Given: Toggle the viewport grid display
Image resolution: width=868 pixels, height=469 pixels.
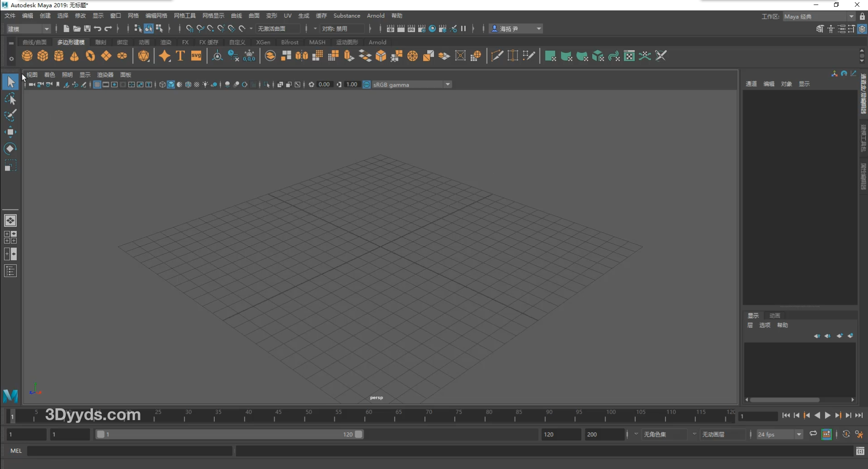Looking at the screenshot, I should 97,85.
